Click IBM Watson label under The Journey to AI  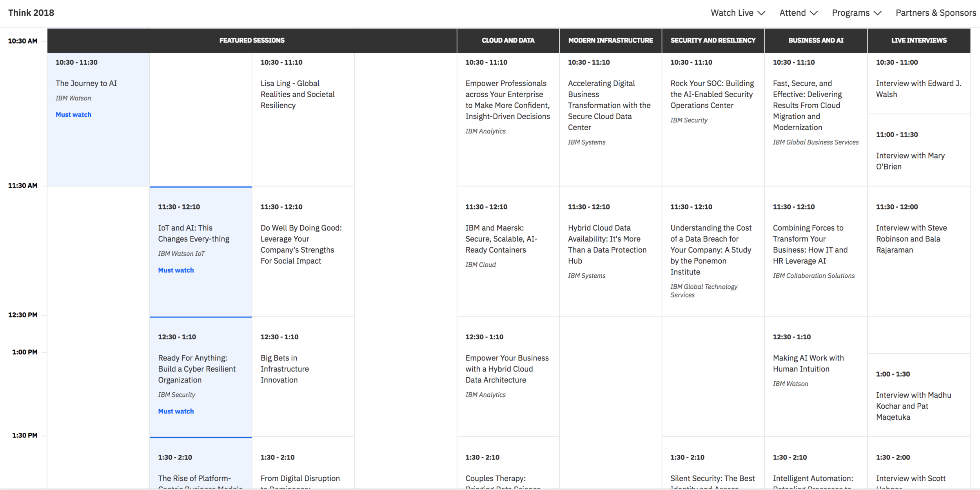(x=73, y=98)
